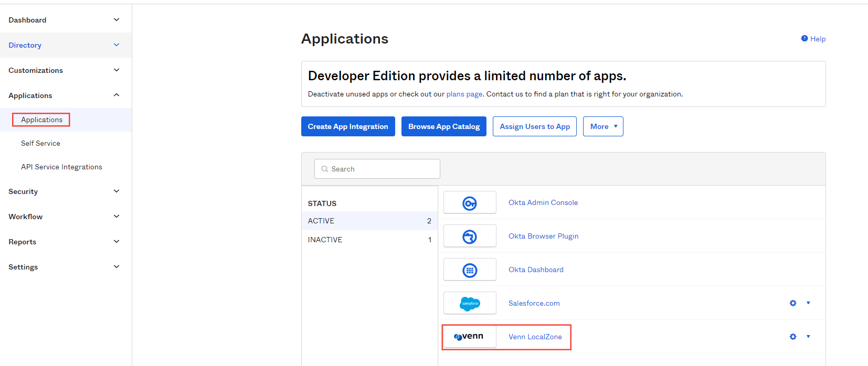Open the gear settings for Venn LocalZone
Image resolution: width=868 pixels, height=366 pixels.
tap(793, 337)
